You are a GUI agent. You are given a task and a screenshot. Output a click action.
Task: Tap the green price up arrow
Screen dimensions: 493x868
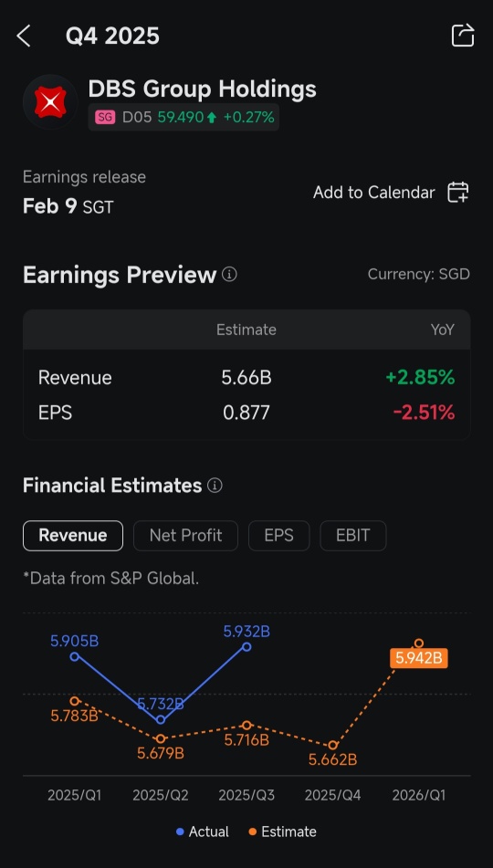click(x=211, y=118)
